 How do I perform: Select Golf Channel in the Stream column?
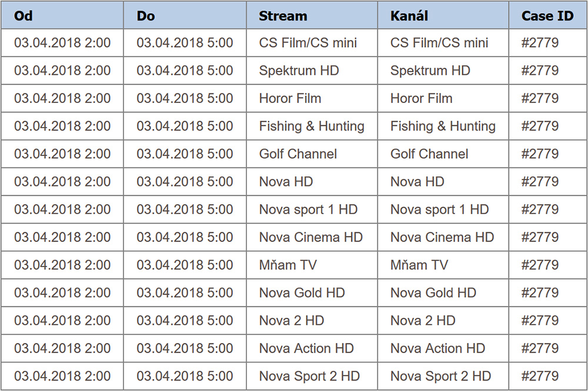point(298,154)
